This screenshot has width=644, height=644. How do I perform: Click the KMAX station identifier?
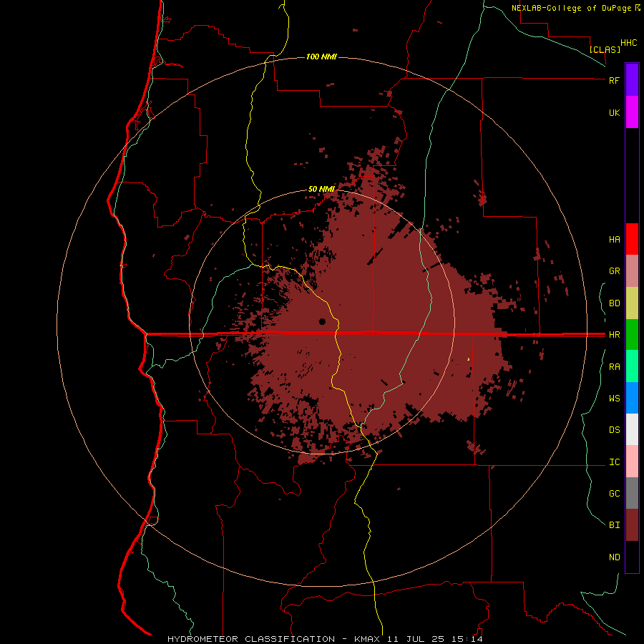point(366,639)
